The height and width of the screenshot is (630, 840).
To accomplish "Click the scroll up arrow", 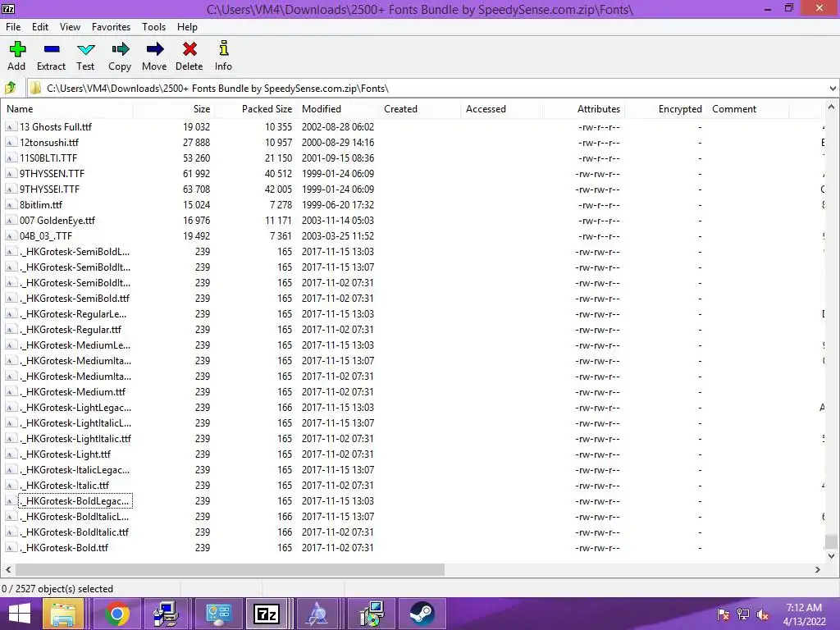I will pos(831,107).
